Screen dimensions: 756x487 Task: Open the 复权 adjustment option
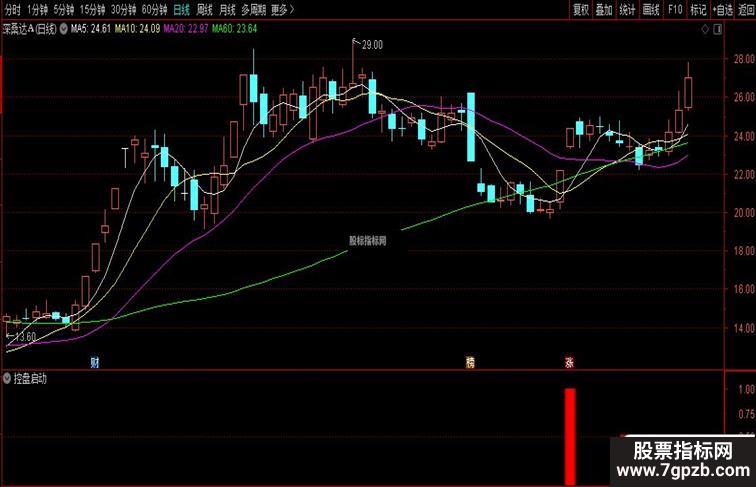[581, 9]
